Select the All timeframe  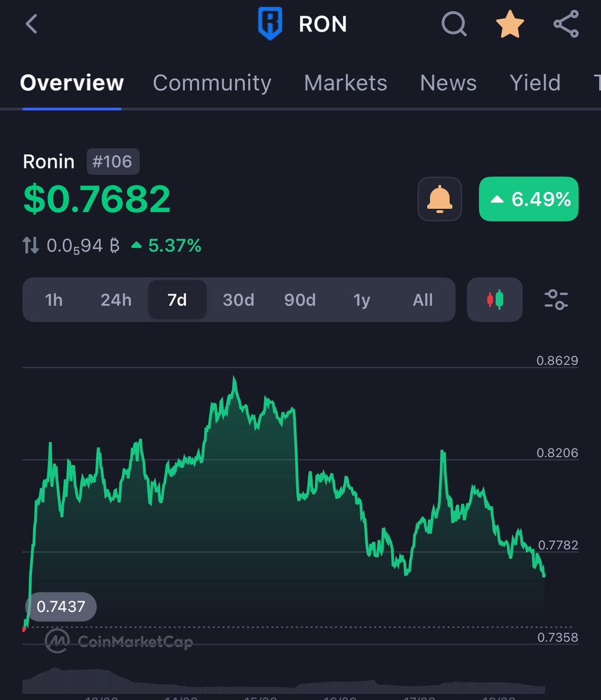click(423, 300)
